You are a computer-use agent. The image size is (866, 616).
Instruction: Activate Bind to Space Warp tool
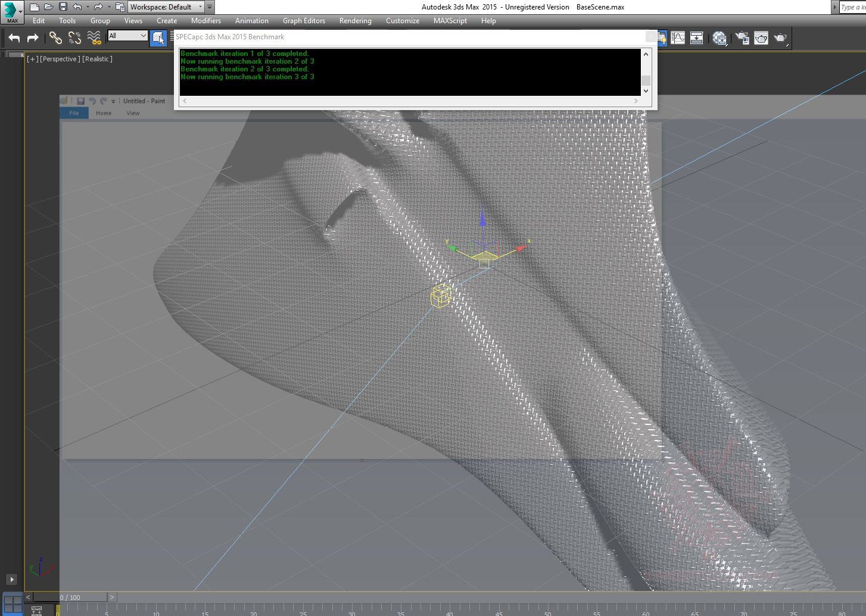pos(94,38)
